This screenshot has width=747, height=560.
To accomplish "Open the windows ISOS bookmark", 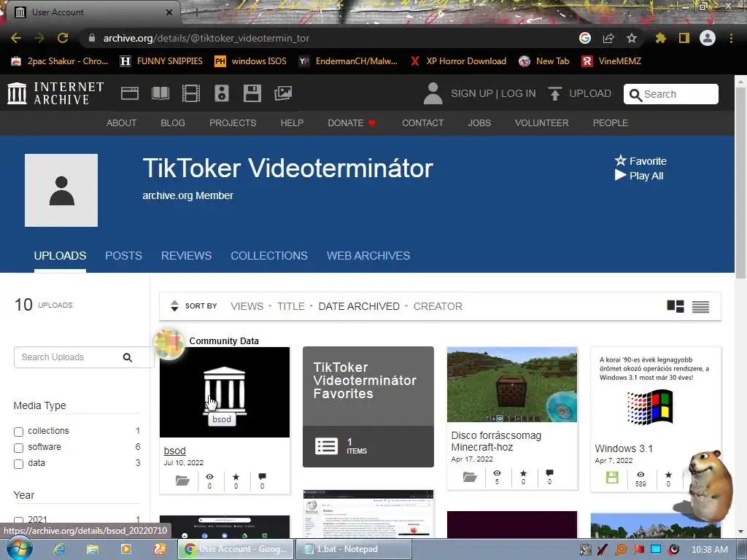I will click(x=251, y=61).
